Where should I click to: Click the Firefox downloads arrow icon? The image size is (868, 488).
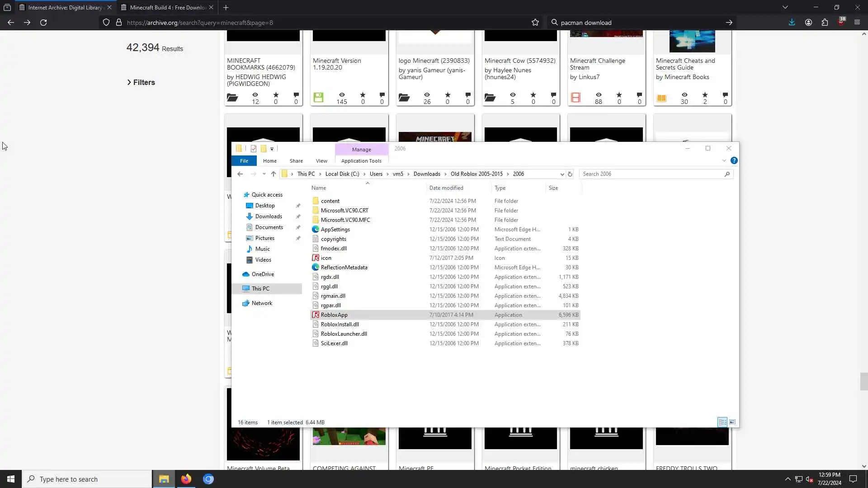792,22
